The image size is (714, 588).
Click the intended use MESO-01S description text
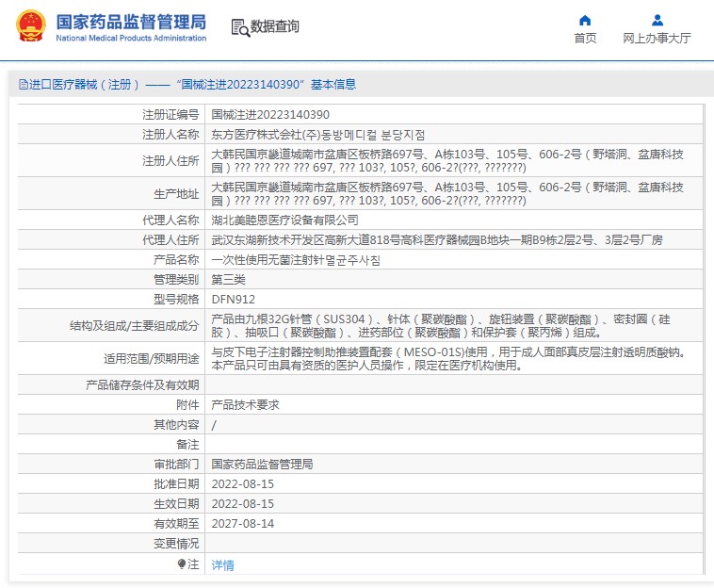click(x=449, y=358)
